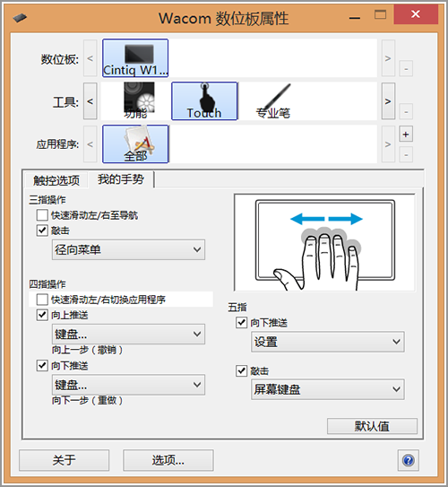This screenshot has height=487, width=448.
Task: Uncheck the five-finger 敲击 checkbox
Action: [x=241, y=370]
